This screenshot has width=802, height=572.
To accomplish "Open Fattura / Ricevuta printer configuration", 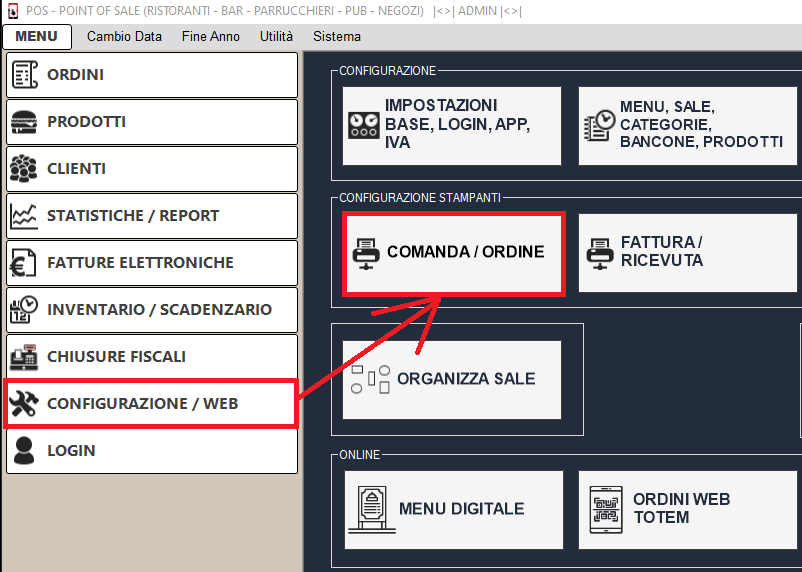I will tap(688, 252).
